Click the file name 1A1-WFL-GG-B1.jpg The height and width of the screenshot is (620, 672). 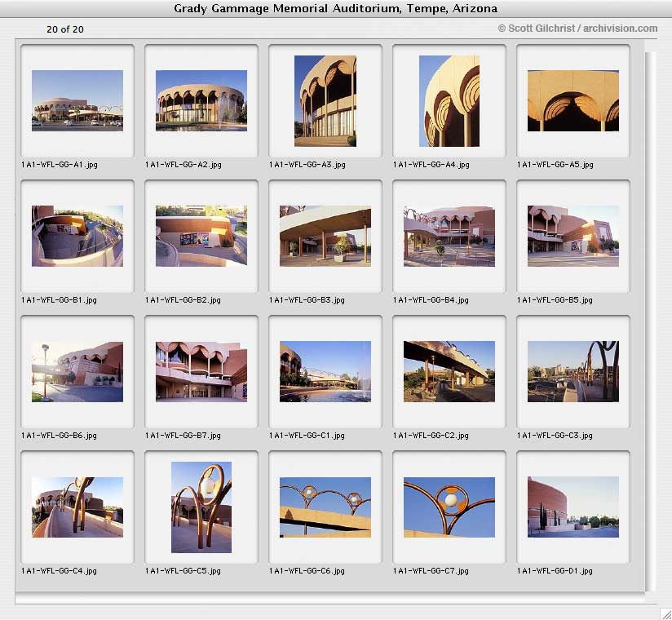(60, 300)
